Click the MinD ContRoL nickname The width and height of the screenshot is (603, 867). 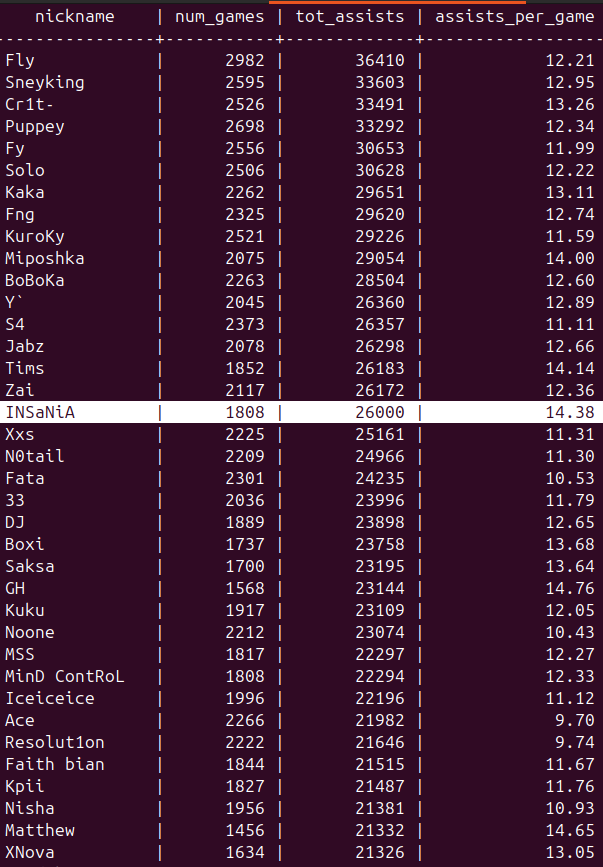(x=65, y=676)
